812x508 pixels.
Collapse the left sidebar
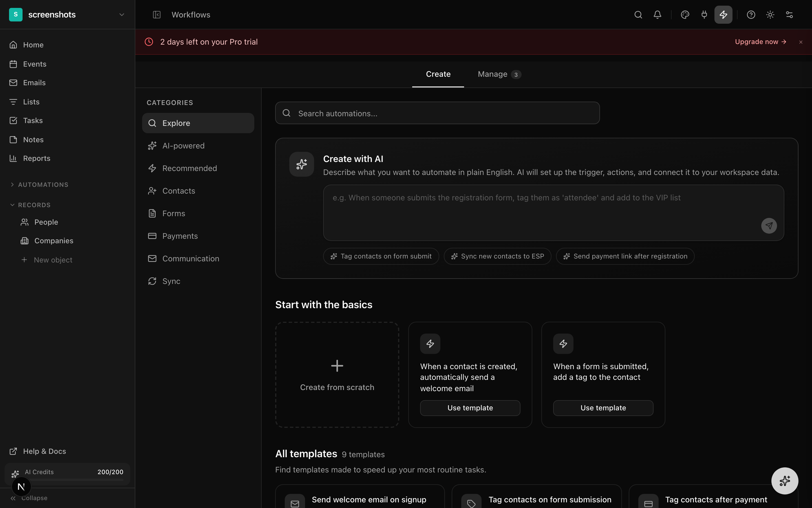pyautogui.click(x=29, y=498)
